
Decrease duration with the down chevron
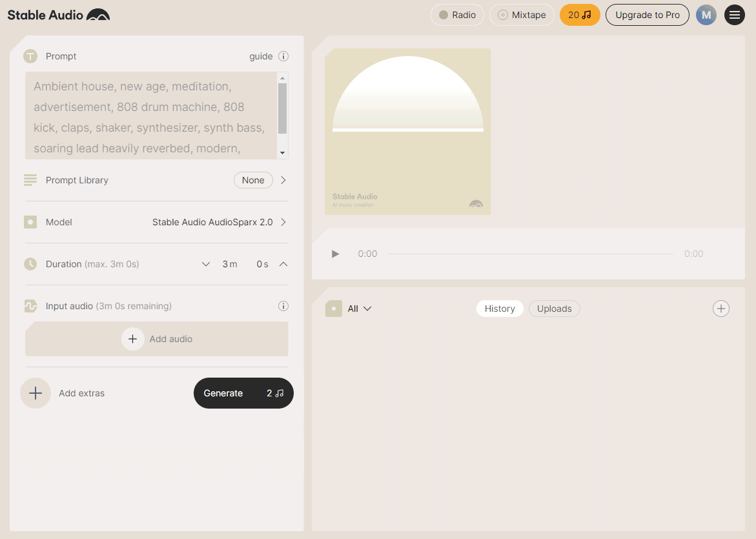click(206, 264)
